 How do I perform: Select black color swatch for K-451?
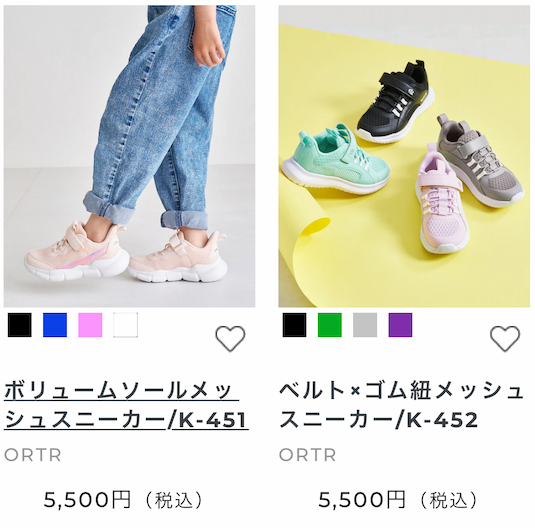coord(20,325)
